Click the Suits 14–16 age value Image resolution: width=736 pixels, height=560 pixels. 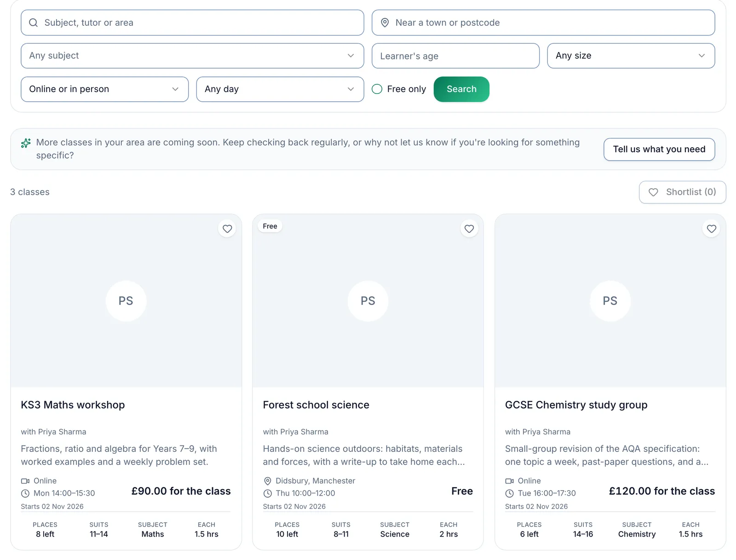tap(583, 534)
